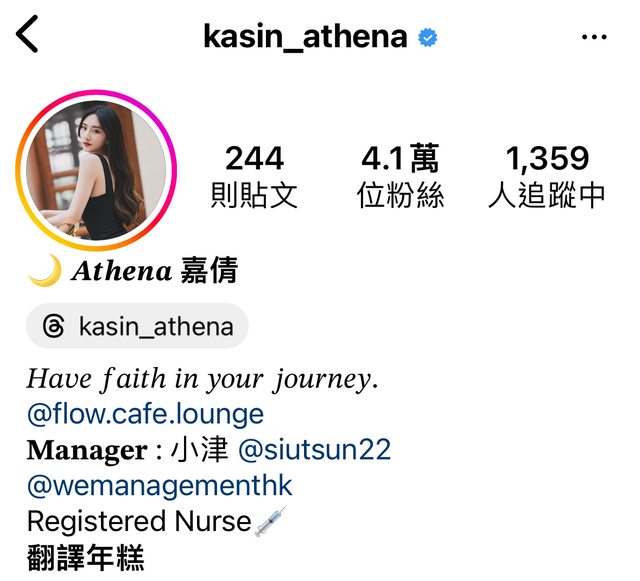Image resolution: width=640 pixels, height=581 pixels.
Task: Click the Registered Nurse bio line
Action: pos(139,521)
